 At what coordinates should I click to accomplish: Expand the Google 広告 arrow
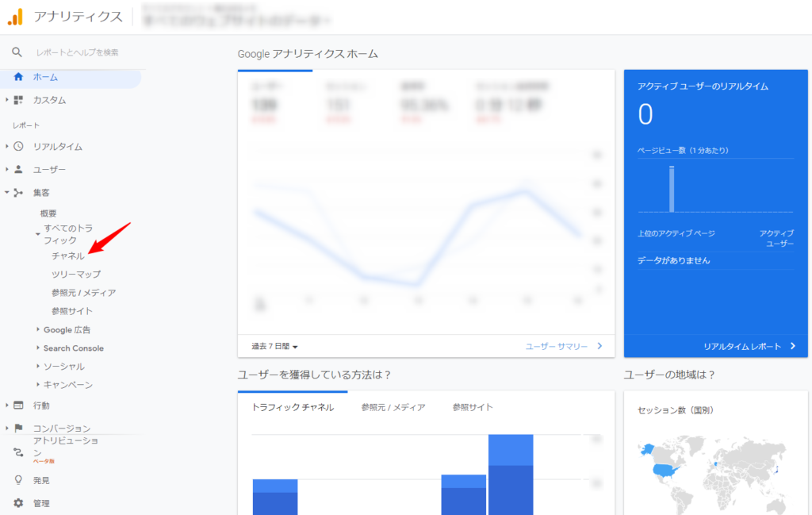[38, 329]
